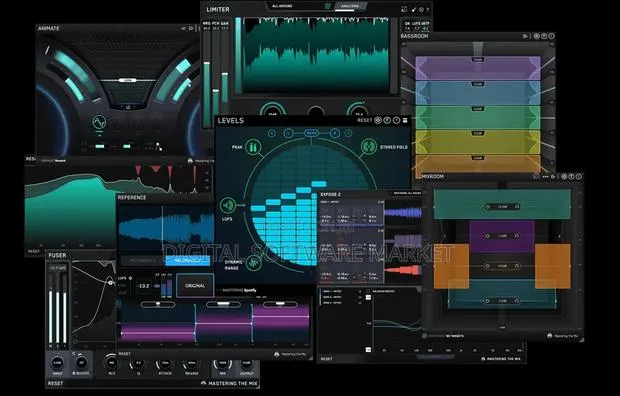This screenshot has width=620, height=396.
Task: Click the -13.2 LUFS value in Reference
Action: click(143, 286)
